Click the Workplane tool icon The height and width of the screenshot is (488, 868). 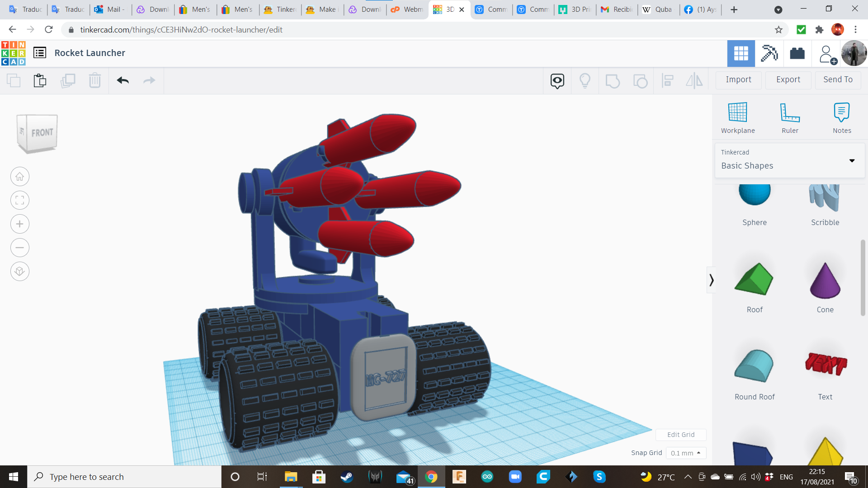click(737, 113)
